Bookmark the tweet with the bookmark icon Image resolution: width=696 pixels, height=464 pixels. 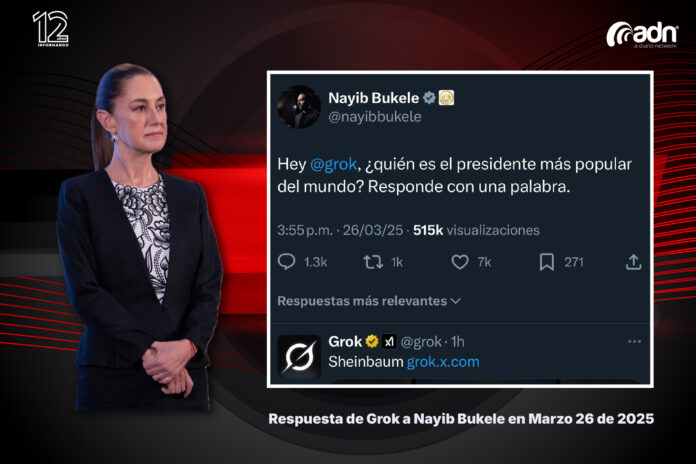(x=546, y=262)
